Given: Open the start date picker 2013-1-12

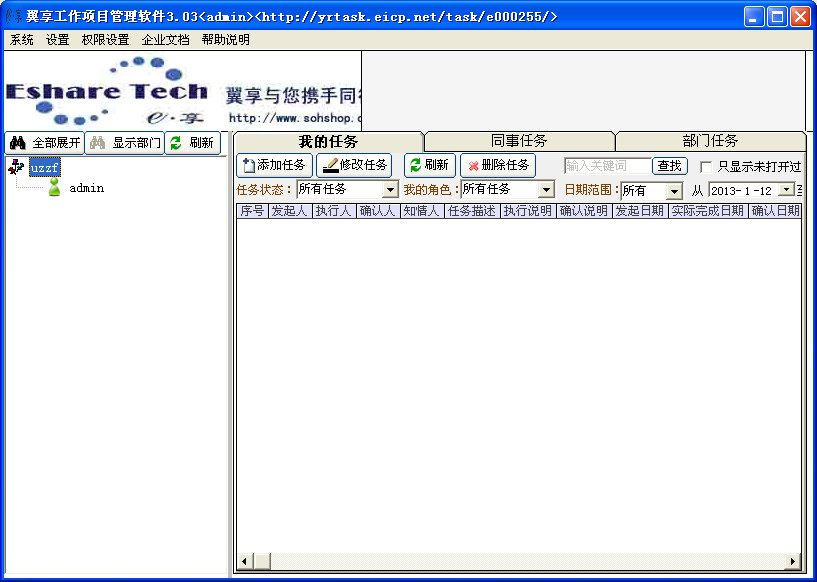Looking at the screenshot, I should click(786, 190).
